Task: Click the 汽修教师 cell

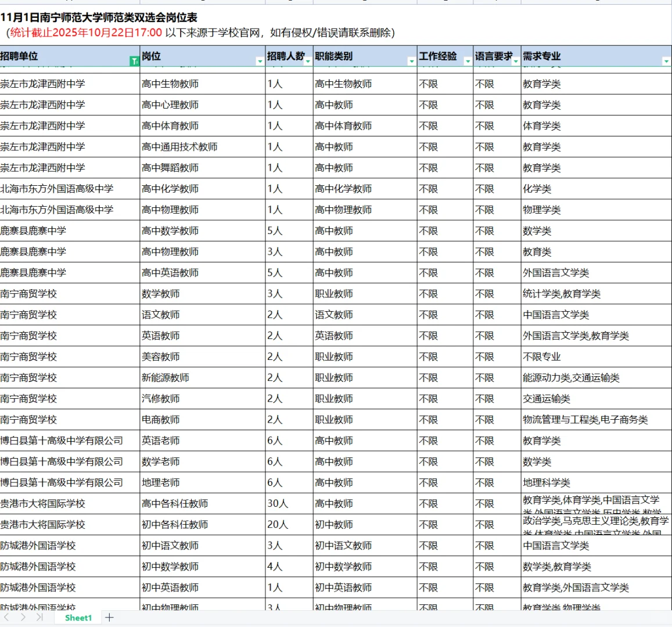Action: tap(202, 399)
